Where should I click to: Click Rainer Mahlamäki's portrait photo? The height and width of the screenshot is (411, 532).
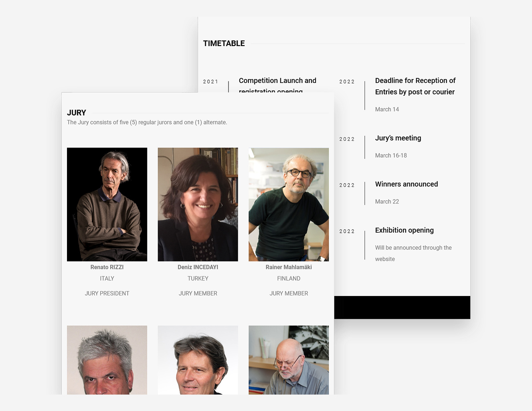[289, 204]
